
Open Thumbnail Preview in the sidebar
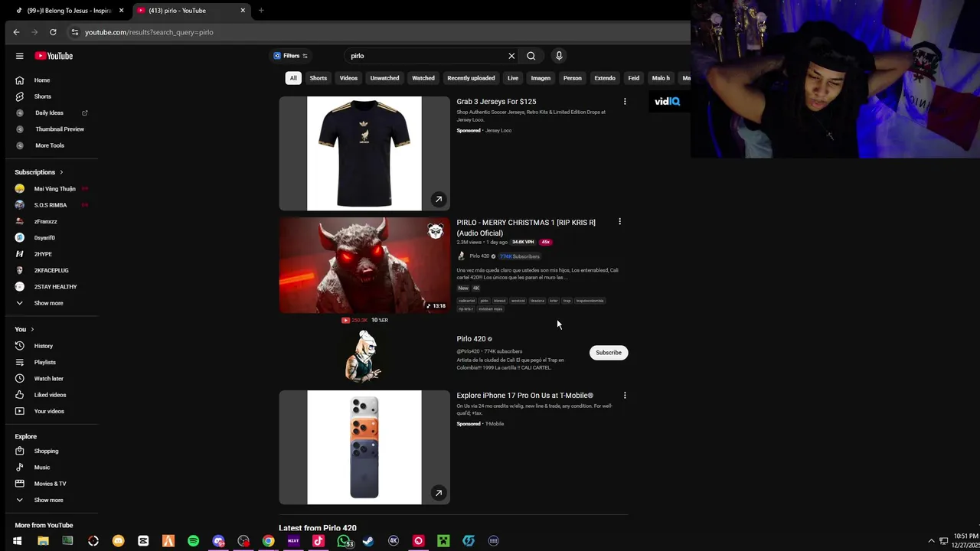coord(60,129)
